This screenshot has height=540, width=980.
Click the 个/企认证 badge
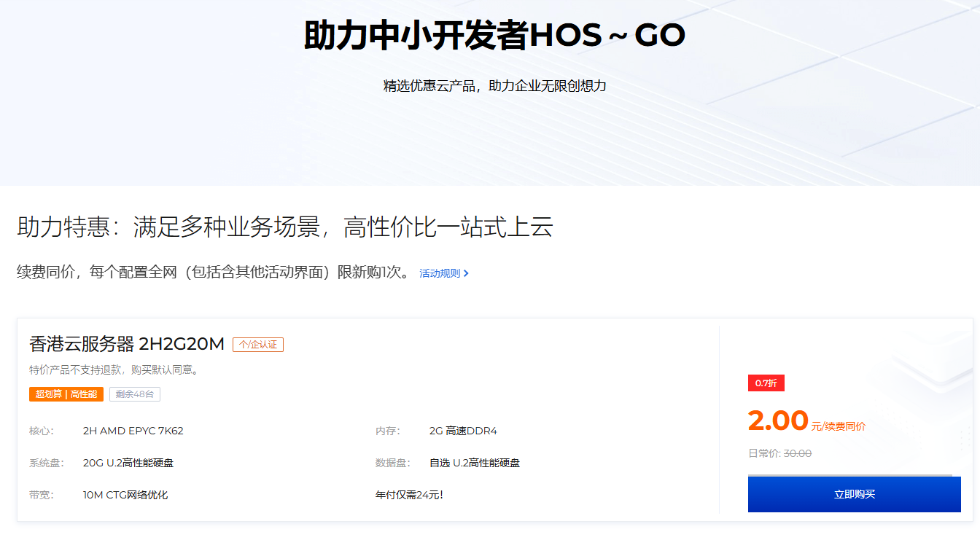tap(258, 344)
